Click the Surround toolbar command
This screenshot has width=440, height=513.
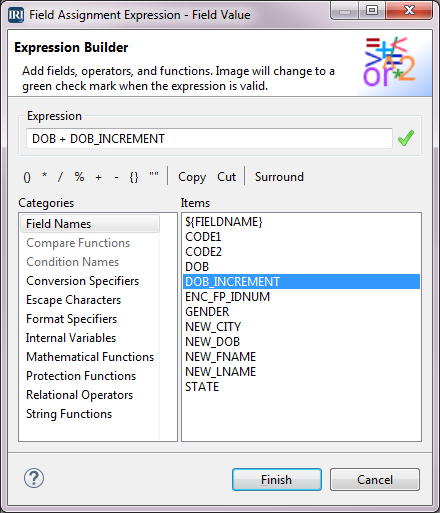(x=279, y=177)
